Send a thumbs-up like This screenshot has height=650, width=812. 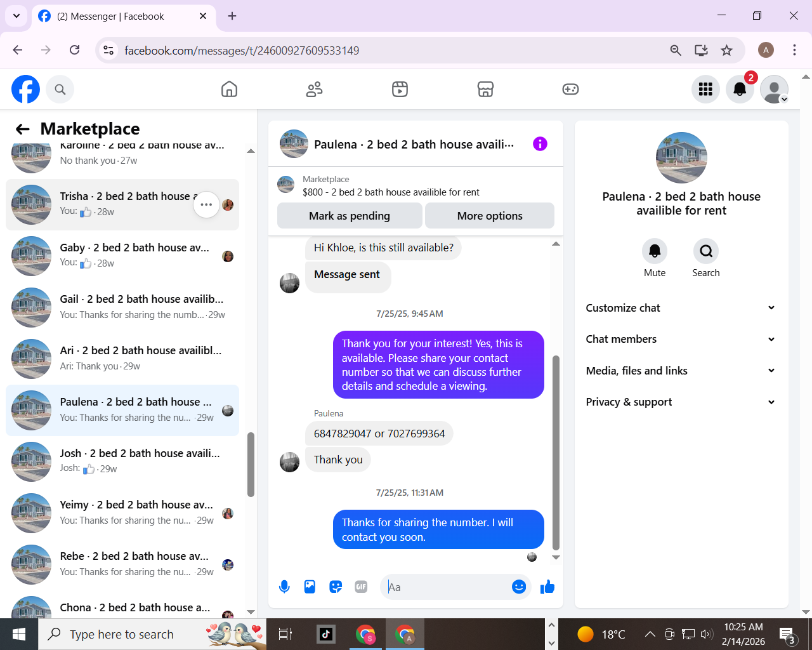(x=547, y=587)
